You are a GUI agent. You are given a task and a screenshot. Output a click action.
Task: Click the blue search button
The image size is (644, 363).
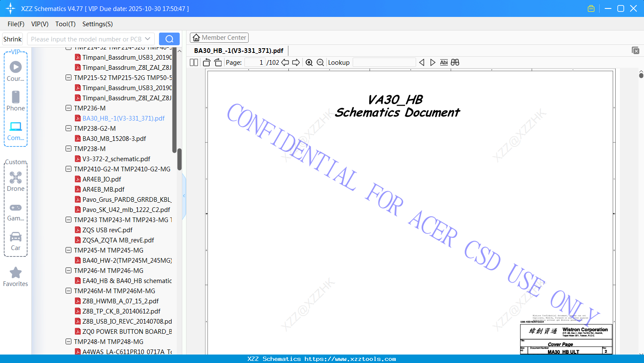[x=169, y=39]
